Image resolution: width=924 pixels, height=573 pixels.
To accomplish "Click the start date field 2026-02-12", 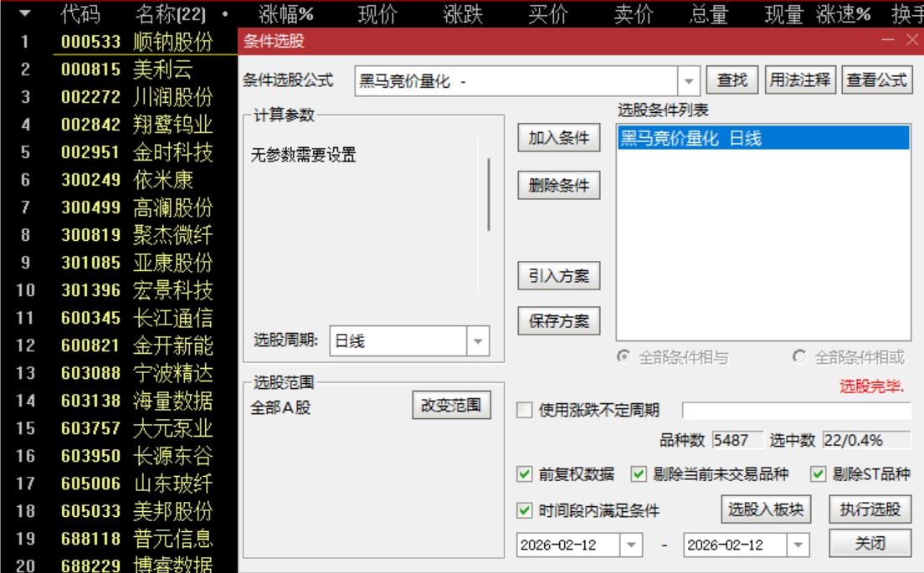I will [x=568, y=545].
